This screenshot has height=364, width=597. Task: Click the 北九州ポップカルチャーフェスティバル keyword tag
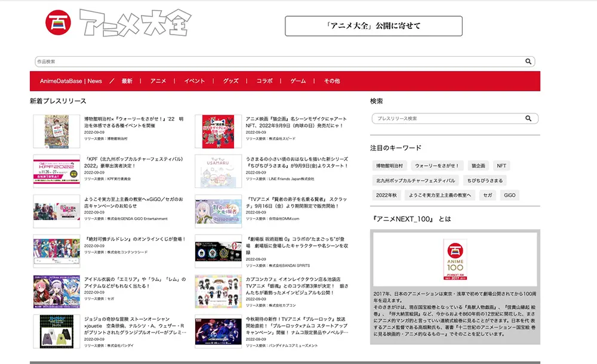[416, 180]
